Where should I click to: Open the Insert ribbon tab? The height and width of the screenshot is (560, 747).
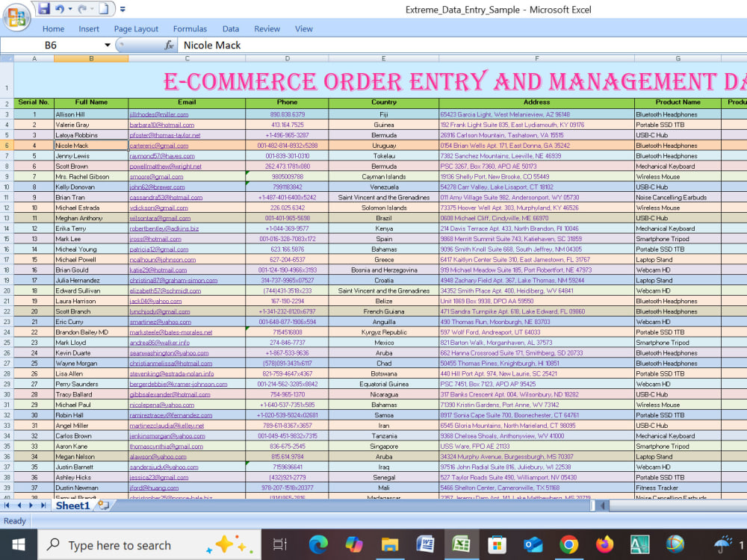coord(89,29)
